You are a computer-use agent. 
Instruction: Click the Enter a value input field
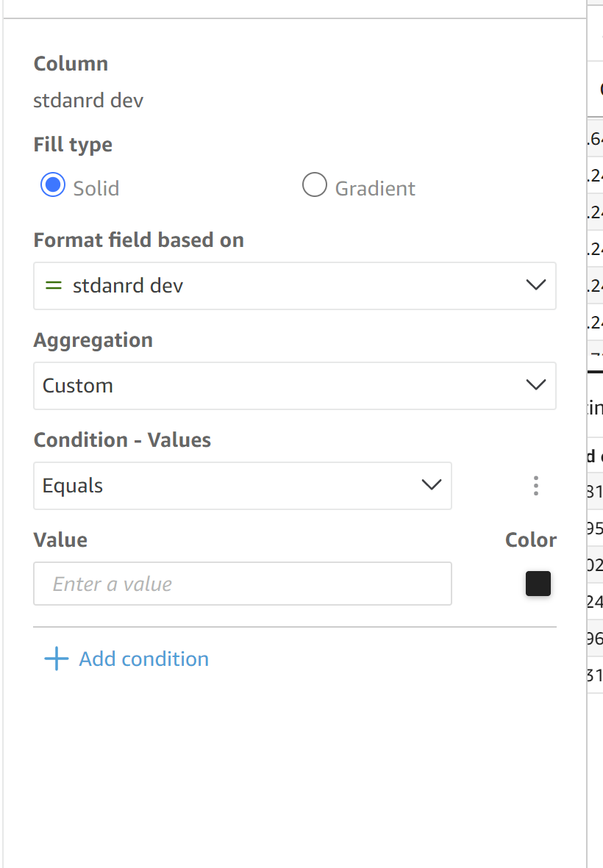point(243,584)
